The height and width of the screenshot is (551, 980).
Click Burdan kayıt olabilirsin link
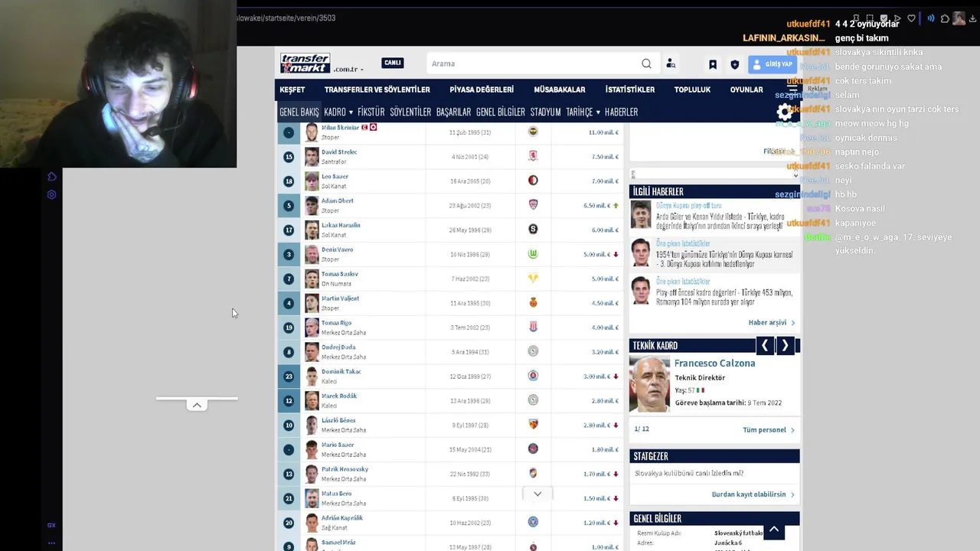(x=753, y=494)
